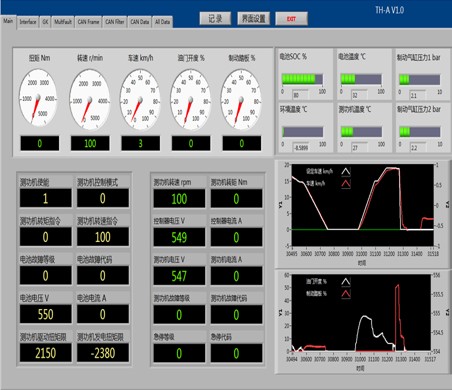This screenshot has height=390, width=452.
Task: Click the red 制动踏板 legend plot icon
Action: 346,294
